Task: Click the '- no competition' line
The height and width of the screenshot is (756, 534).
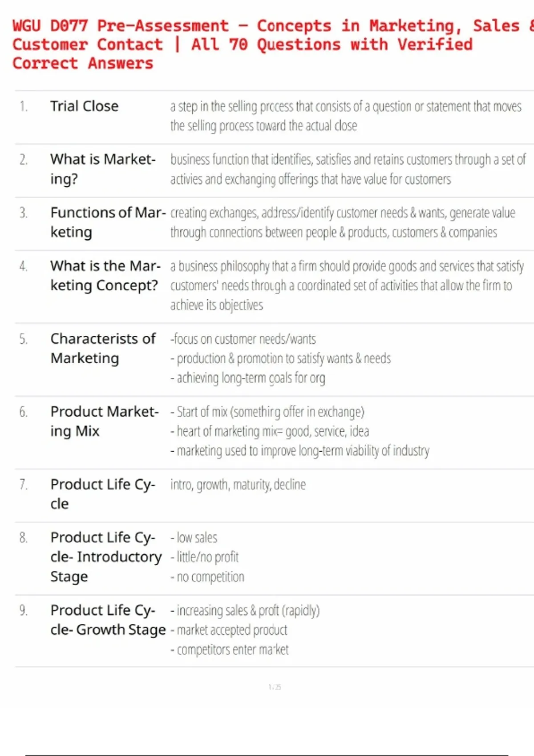Action: pos(207,577)
